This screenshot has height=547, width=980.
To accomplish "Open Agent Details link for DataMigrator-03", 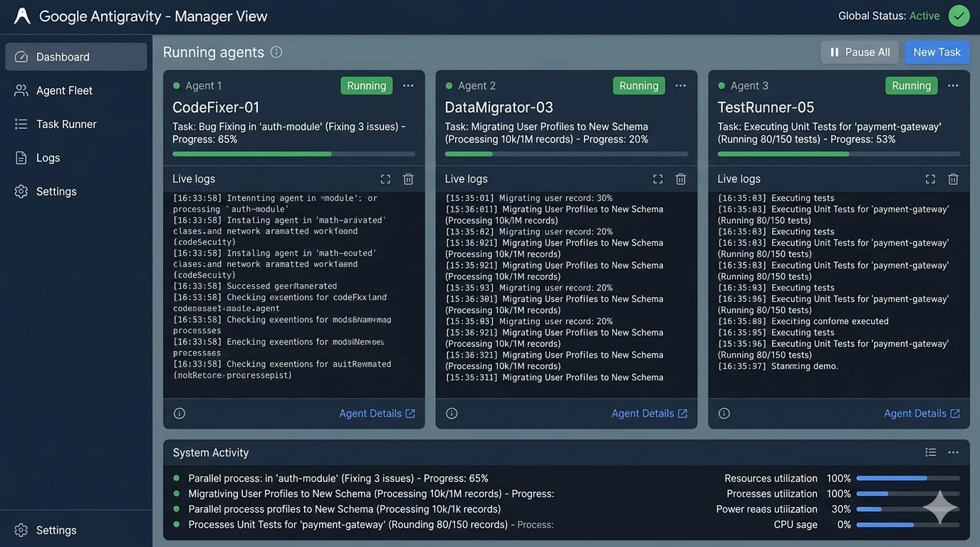I will point(650,413).
